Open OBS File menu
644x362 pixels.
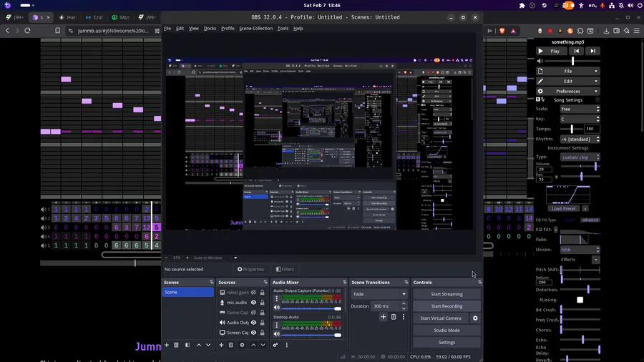(167, 29)
